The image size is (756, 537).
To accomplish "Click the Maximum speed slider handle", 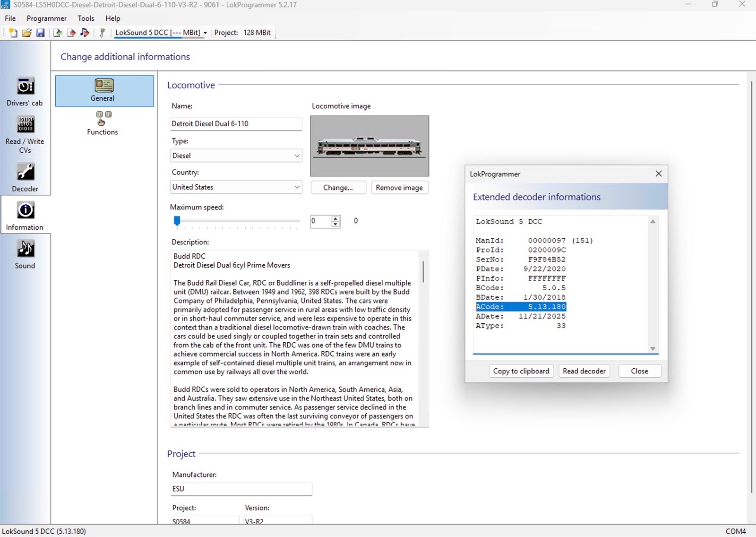I will point(177,221).
